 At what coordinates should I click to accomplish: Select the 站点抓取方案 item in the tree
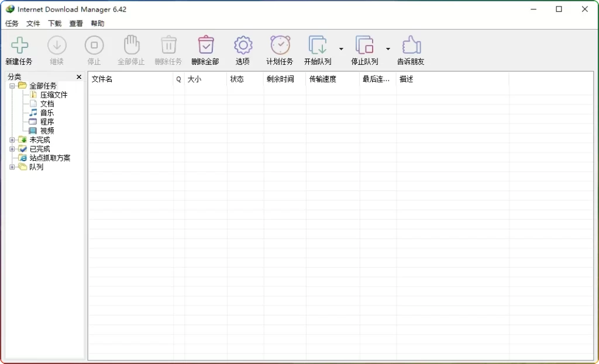tap(50, 158)
